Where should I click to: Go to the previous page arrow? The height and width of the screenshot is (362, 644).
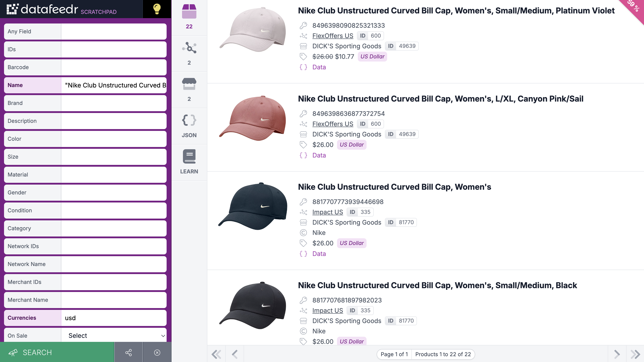(x=235, y=354)
